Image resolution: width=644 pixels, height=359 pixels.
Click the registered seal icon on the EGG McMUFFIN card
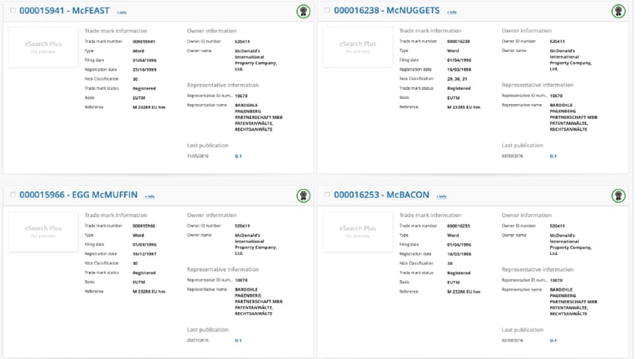click(x=303, y=195)
